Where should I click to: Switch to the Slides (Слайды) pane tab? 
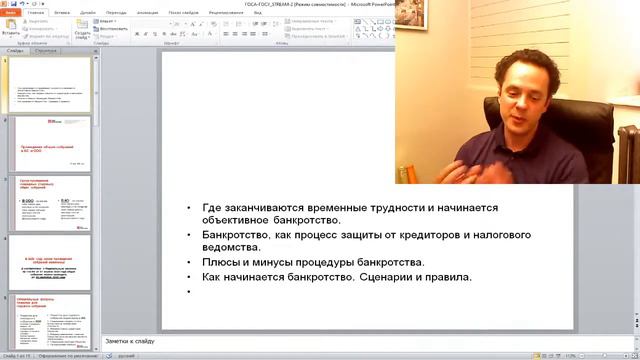(x=15, y=51)
